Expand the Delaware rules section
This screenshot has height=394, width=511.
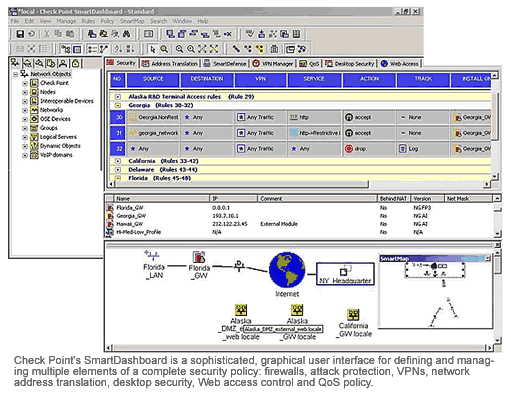(x=118, y=170)
